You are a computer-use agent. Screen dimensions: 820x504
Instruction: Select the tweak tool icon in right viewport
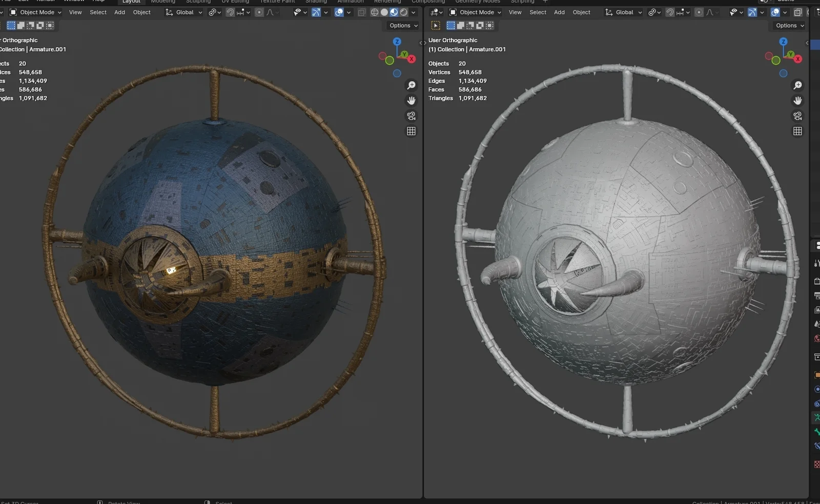(436, 25)
